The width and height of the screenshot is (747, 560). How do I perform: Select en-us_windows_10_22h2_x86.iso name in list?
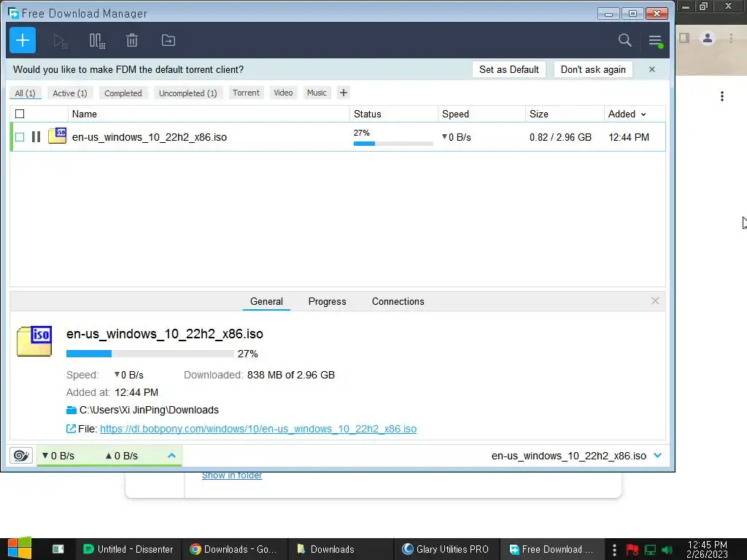point(149,137)
